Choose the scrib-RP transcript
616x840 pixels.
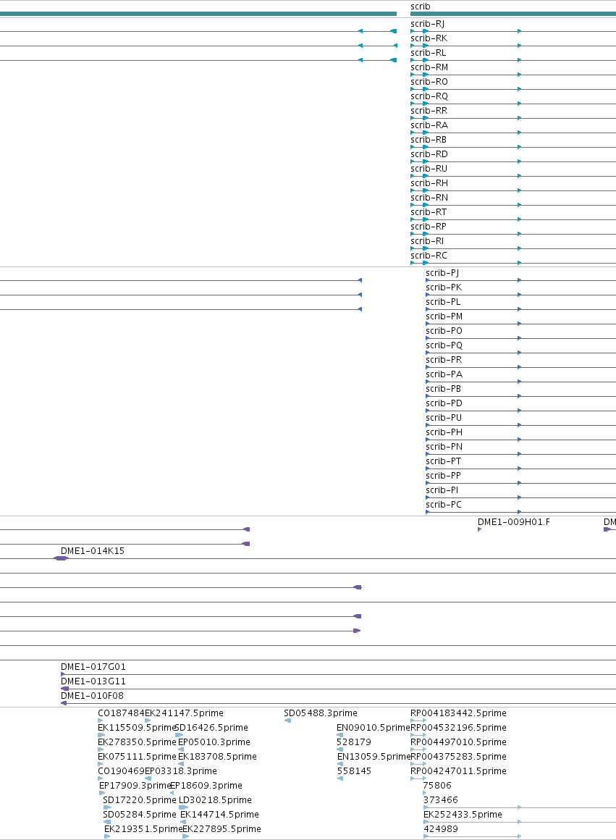pyautogui.click(x=428, y=226)
